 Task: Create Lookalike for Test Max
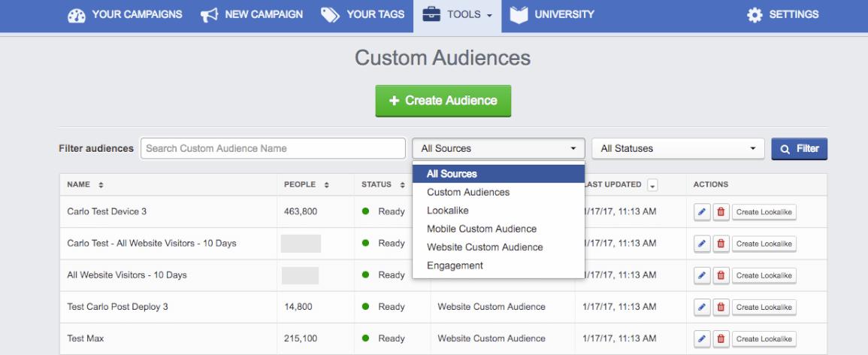pyautogui.click(x=764, y=339)
